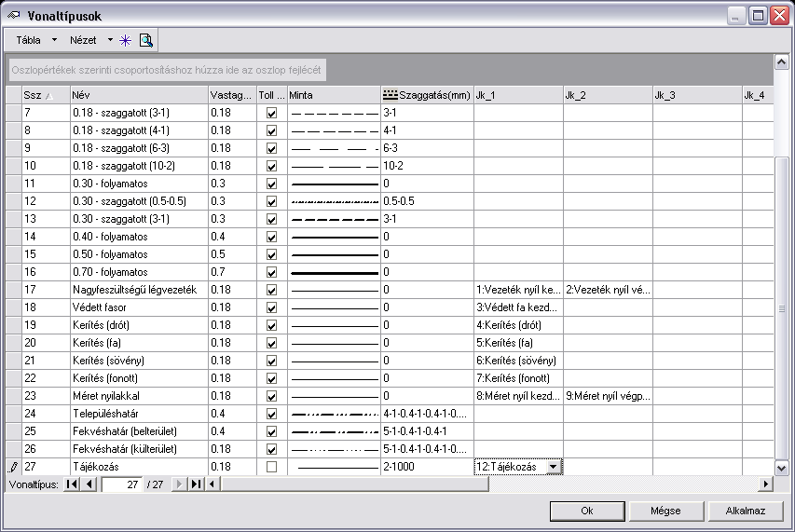The image size is (795, 532).
Task: Select the cell 0.18 - szaggatott (6-3)
Action: coord(139,148)
